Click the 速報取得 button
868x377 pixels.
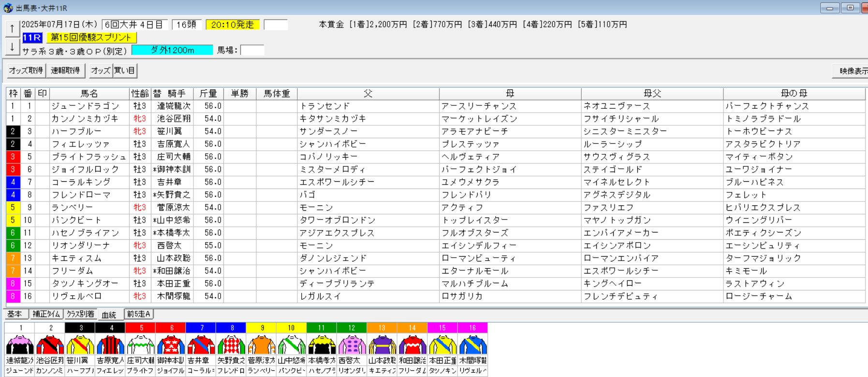[66, 71]
